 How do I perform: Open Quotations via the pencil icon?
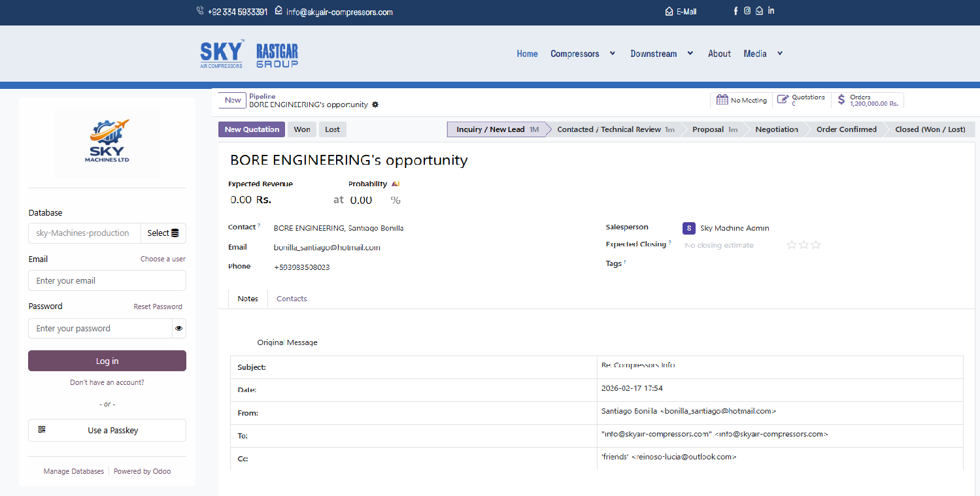[x=783, y=100]
